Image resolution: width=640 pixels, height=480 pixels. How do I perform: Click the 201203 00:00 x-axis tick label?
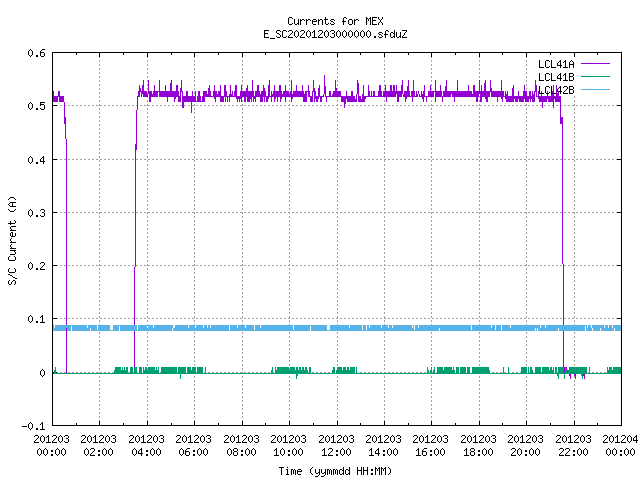[51, 446]
